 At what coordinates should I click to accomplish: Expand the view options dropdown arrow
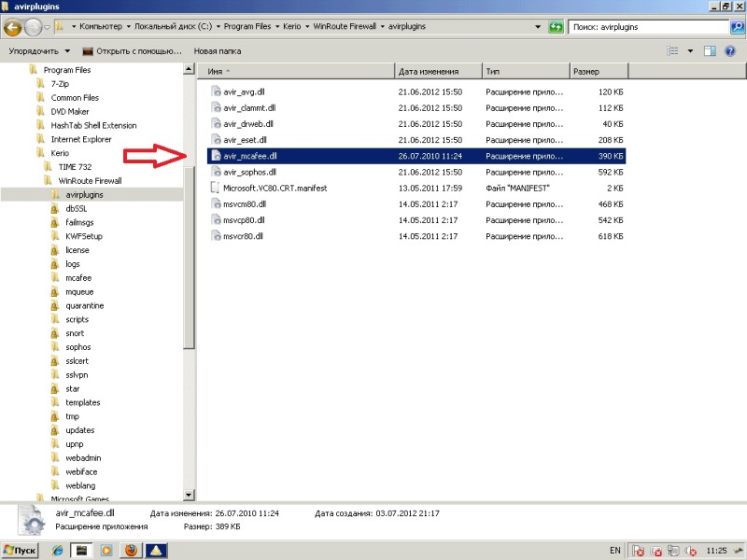(690, 50)
